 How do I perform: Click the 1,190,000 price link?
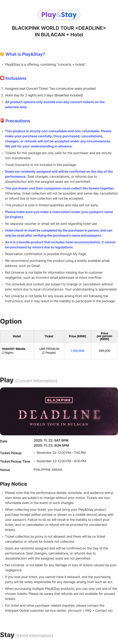click(x=77, y=351)
